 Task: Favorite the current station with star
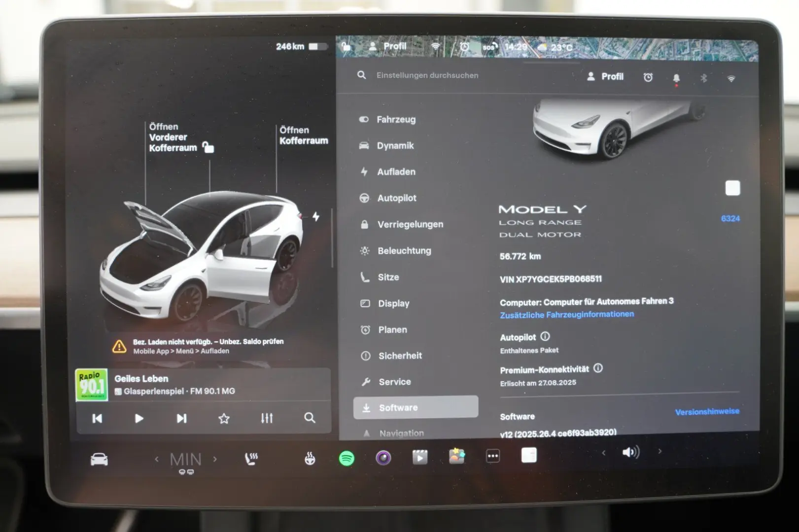point(224,419)
